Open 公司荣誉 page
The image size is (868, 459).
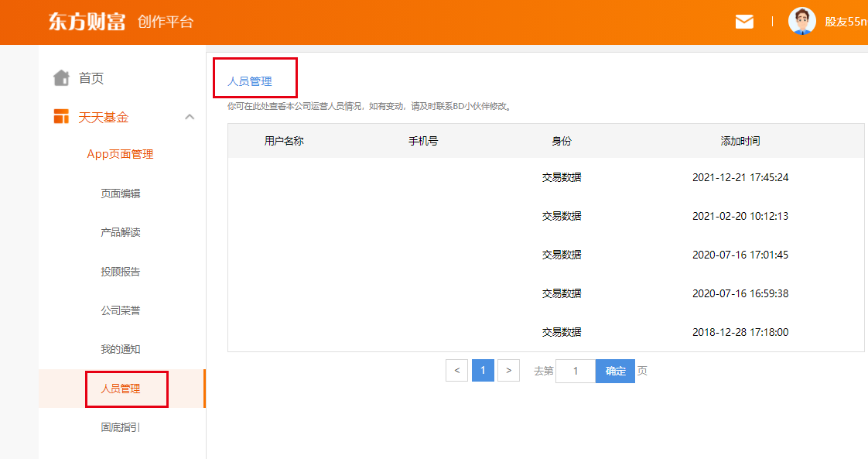[121, 310]
